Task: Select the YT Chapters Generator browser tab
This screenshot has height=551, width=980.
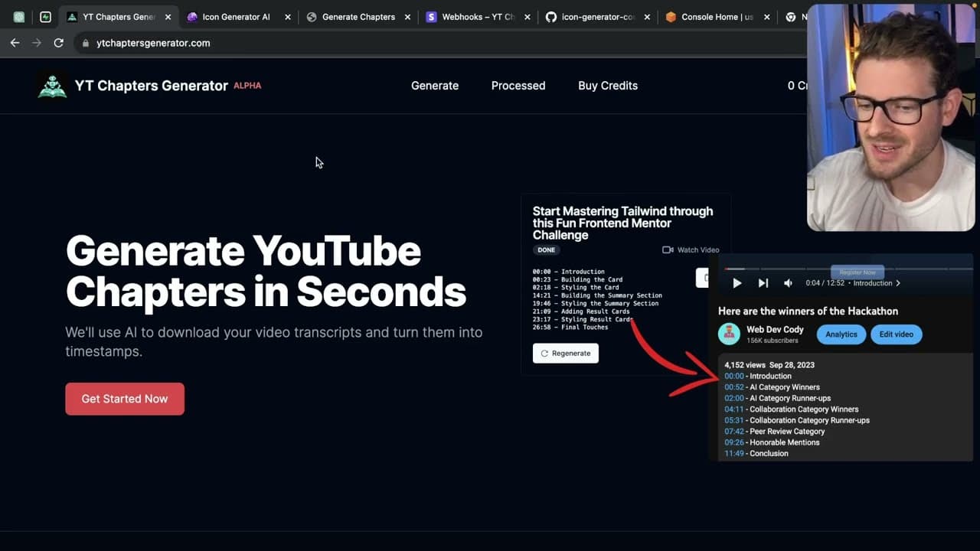Action: point(119,17)
